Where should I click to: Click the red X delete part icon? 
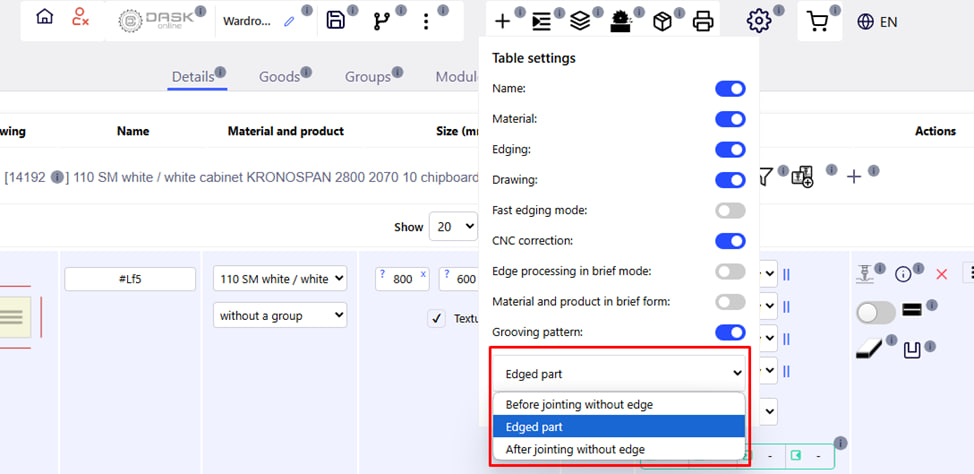(941, 274)
